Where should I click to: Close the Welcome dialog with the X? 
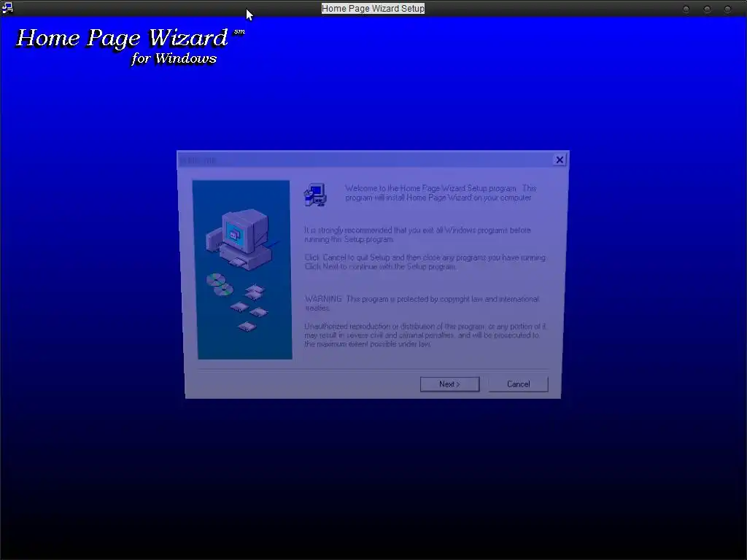pyautogui.click(x=560, y=160)
